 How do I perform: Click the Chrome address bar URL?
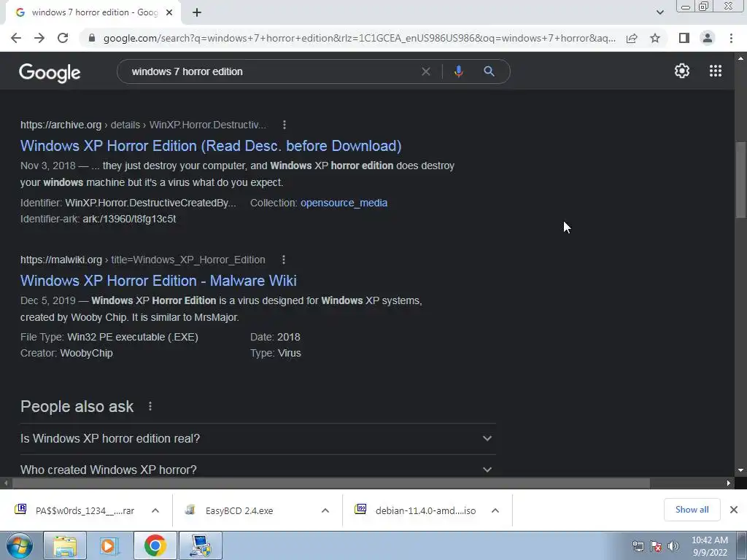point(359,38)
